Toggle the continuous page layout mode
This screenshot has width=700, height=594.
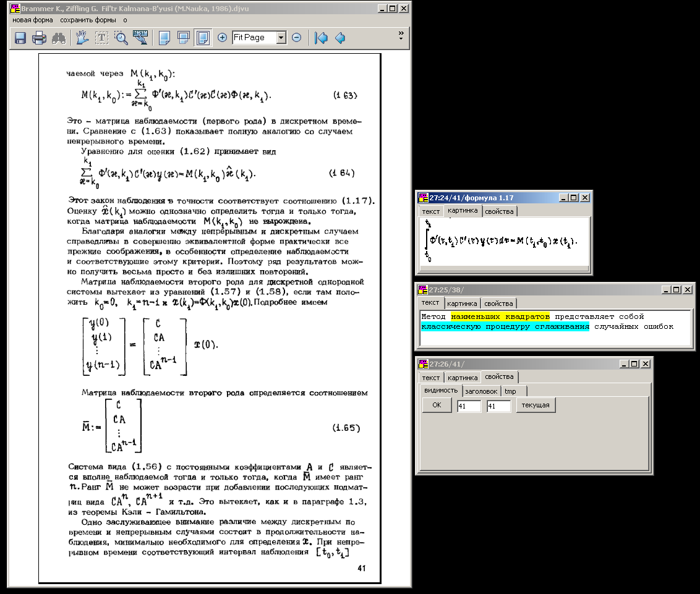click(x=183, y=38)
